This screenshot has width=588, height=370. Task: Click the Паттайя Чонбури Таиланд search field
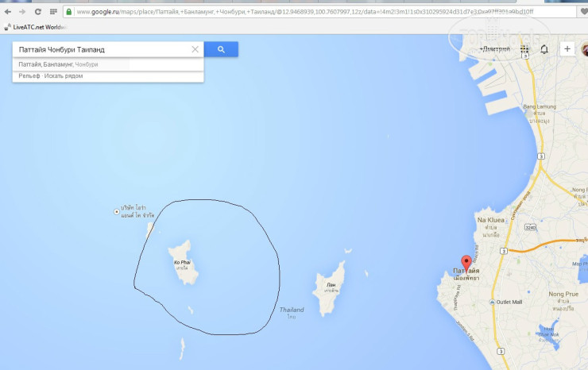(103, 49)
